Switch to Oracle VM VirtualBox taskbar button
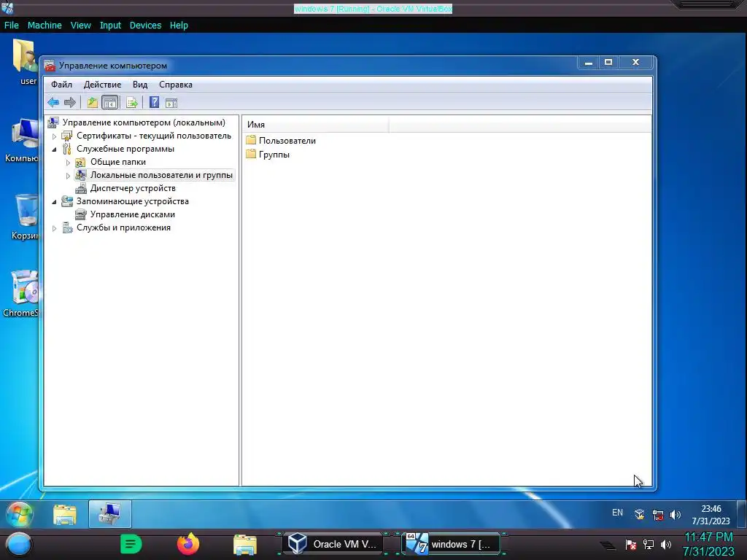 click(334, 544)
